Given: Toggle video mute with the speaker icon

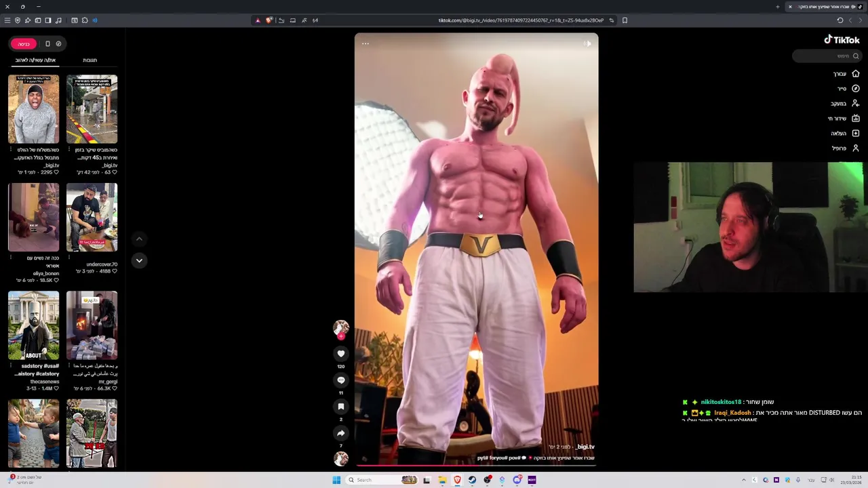Looking at the screenshot, I should [x=587, y=43].
